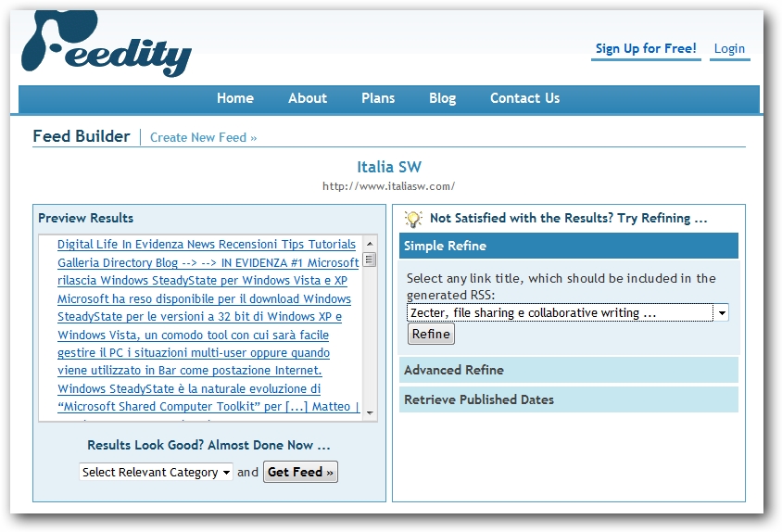Open Sign Up for Free link
The image size is (782, 532).
pos(646,48)
